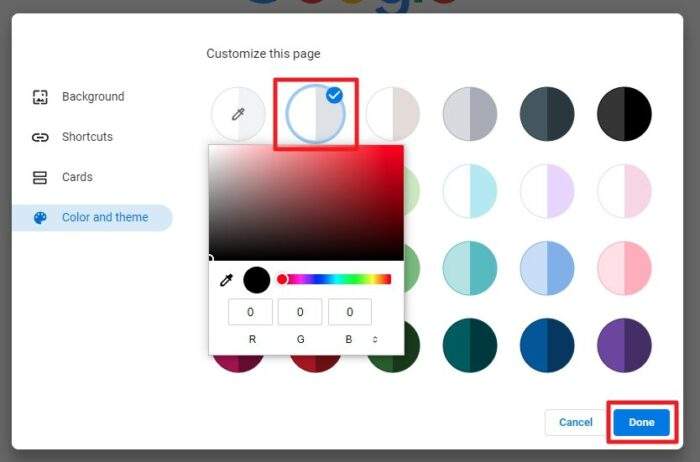Select the Cards menu item
Viewport: 700px width, 462px height.
(x=77, y=177)
